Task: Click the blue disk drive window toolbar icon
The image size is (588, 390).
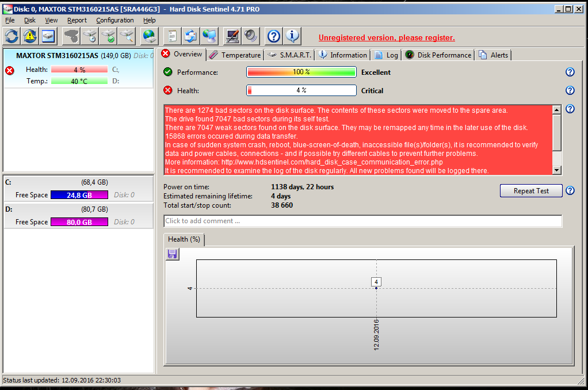Action: click(48, 36)
